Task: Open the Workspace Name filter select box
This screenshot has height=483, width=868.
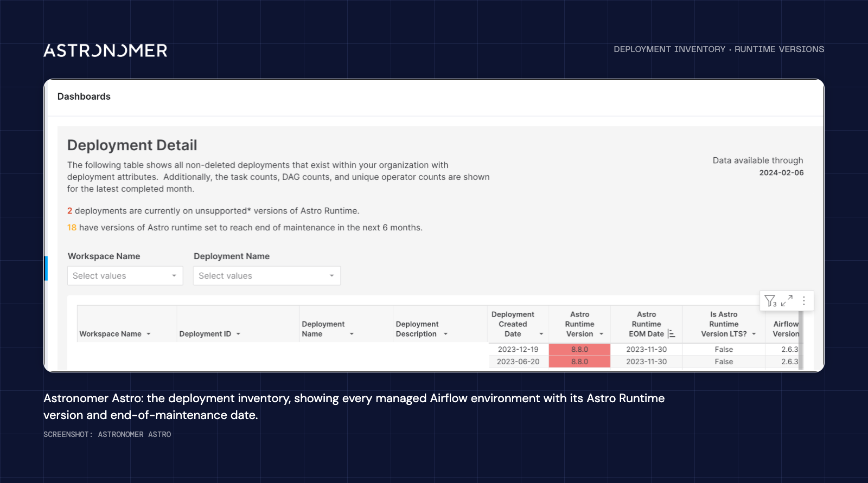Action: tap(125, 276)
